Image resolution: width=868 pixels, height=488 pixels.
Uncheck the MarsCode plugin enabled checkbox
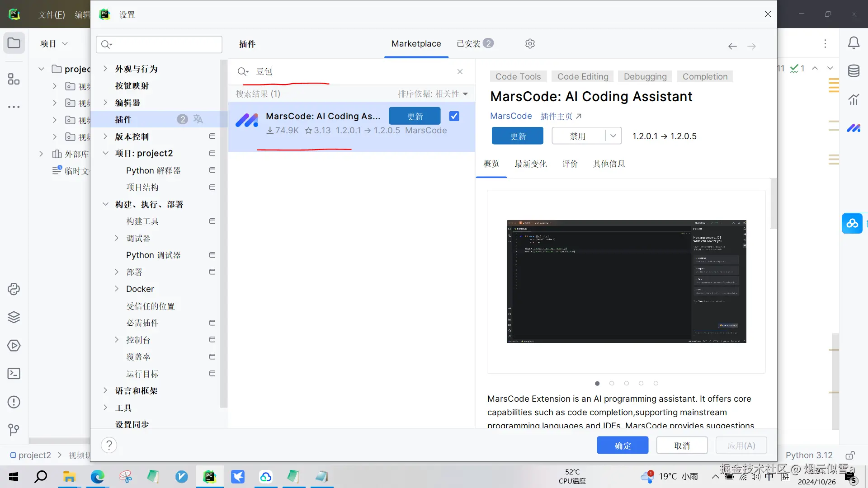(454, 116)
